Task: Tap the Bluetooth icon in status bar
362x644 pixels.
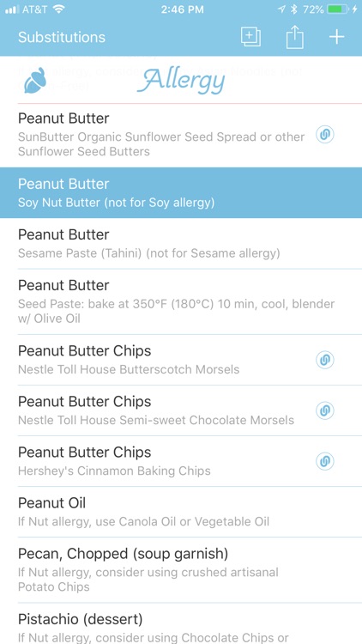Action: click(x=293, y=9)
